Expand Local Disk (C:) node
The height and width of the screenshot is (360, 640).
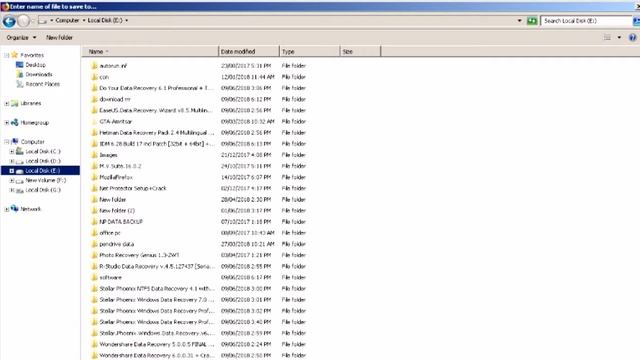pos(12,151)
